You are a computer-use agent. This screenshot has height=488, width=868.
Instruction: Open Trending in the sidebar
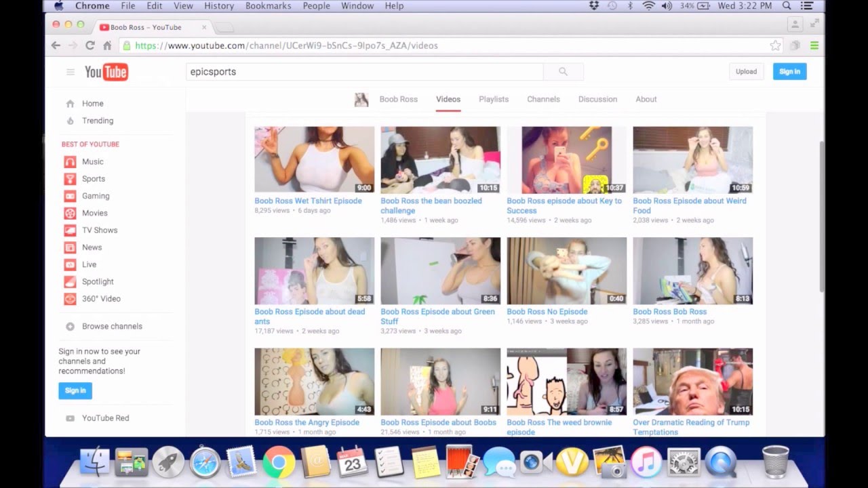[x=98, y=121]
